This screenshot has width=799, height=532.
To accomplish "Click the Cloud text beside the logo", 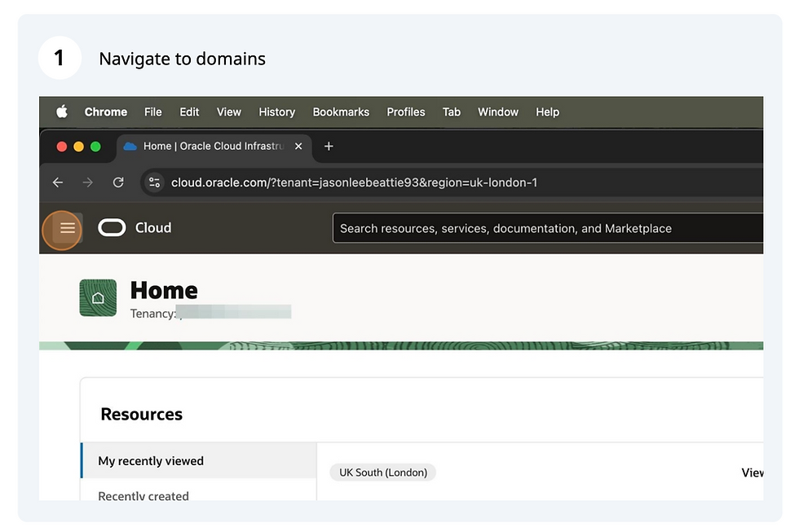I will (153, 227).
